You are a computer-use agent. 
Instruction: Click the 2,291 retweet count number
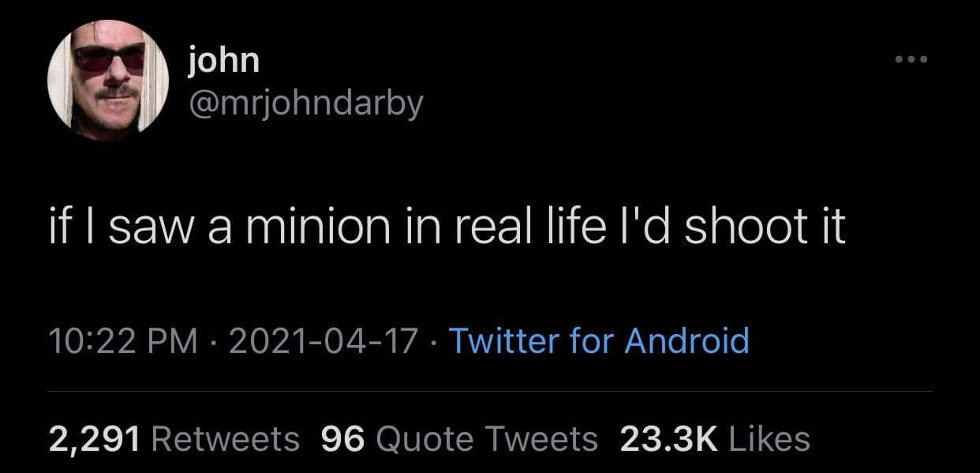[95, 439]
